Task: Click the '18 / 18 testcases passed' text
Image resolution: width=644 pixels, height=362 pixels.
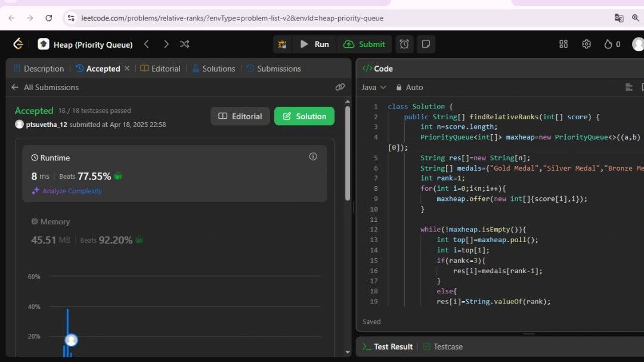Action: point(94,110)
